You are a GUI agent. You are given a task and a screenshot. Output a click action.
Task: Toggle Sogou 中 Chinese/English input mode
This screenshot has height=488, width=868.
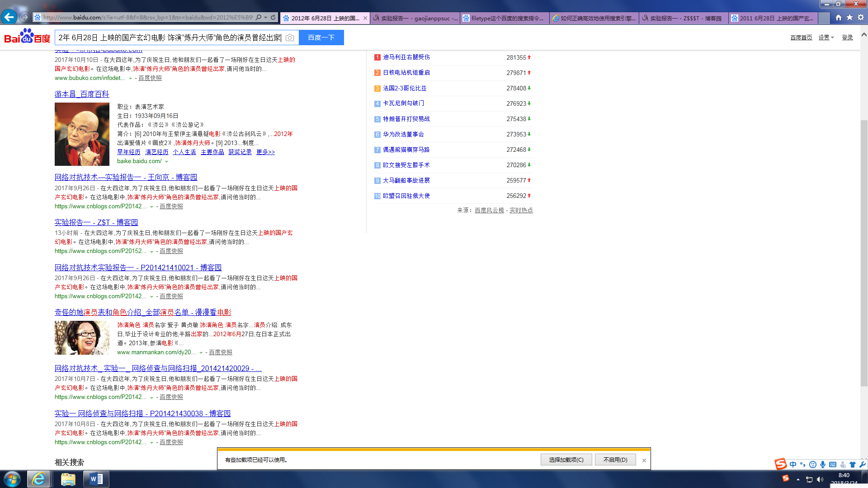[x=793, y=465]
